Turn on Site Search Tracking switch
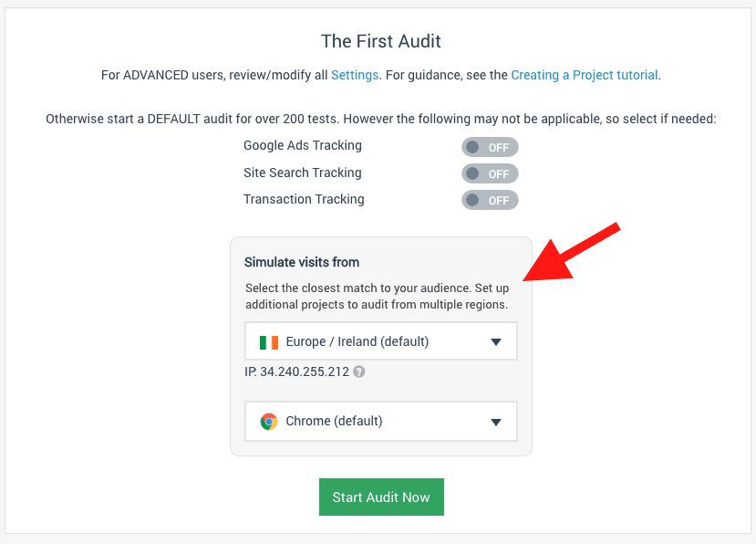The image size is (756, 544). point(490,173)
